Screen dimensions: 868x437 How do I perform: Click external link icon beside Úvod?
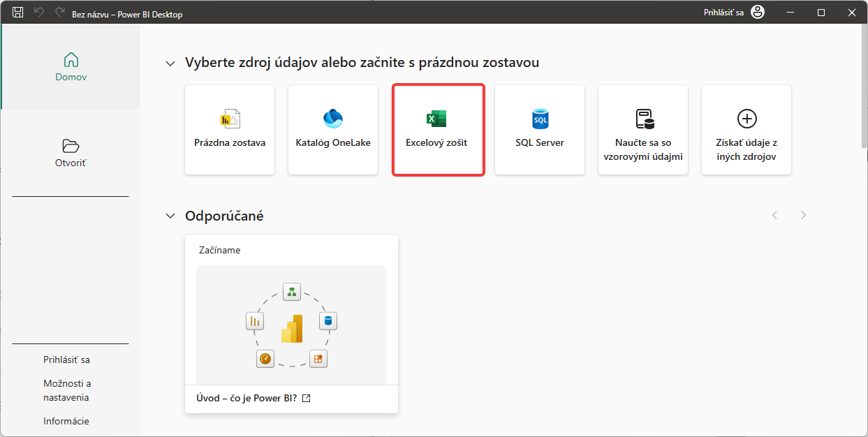(x=306, y=399)
